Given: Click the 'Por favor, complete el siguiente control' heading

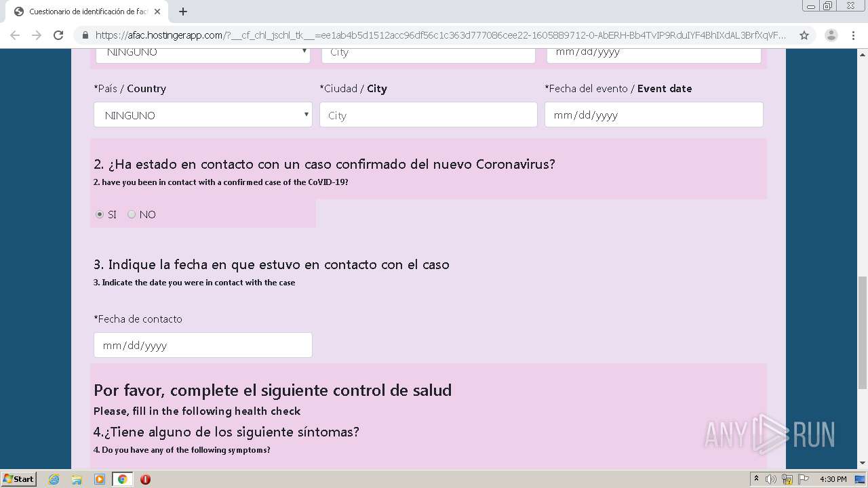Looking at the screenshot, I should coord(273,390).
